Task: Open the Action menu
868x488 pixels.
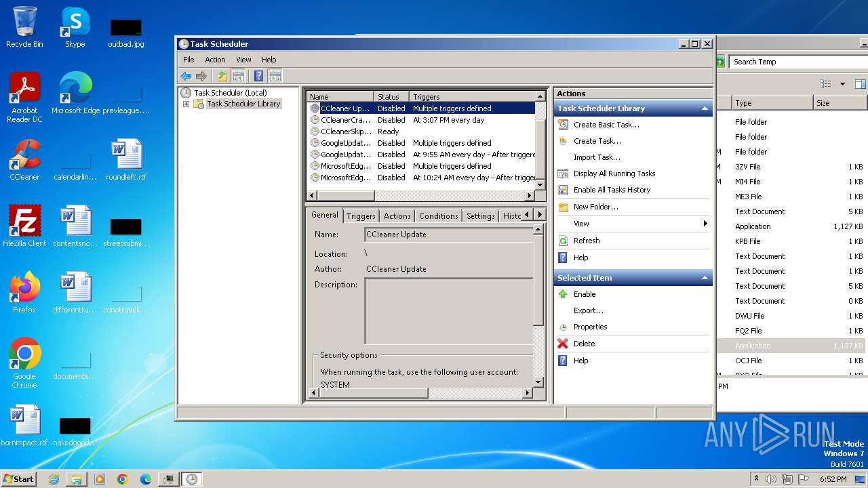Action: click(x=215, y=60)
